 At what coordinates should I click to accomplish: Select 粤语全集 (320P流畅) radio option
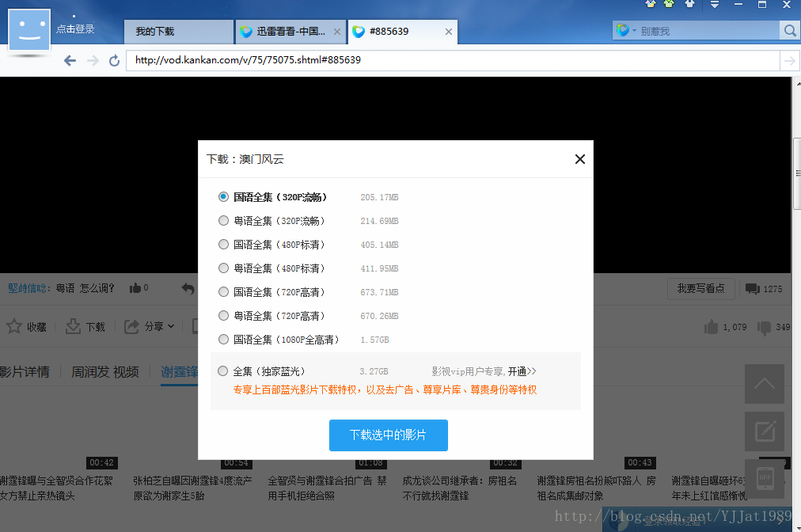coord(223,221)
